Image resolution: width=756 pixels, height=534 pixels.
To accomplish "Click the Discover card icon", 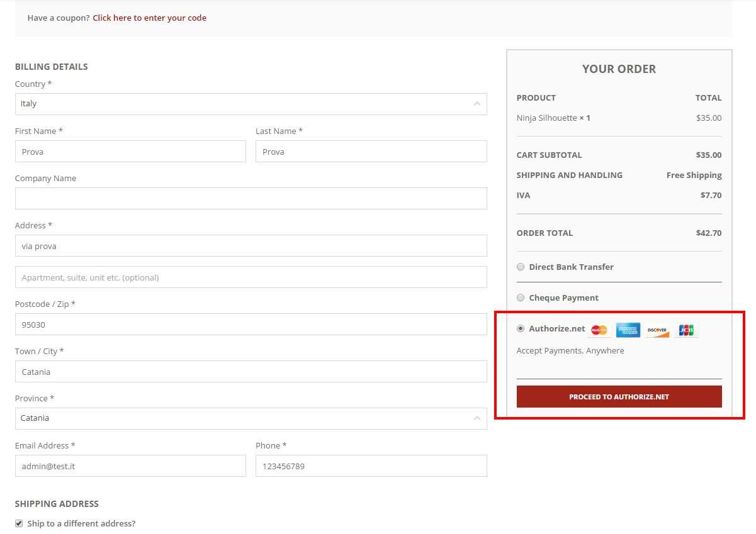I will pyautogui.click(x=657, y=330).
